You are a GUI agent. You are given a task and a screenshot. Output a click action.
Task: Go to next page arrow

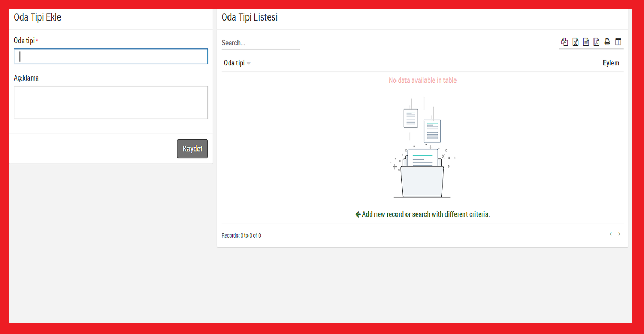point(619,234)
